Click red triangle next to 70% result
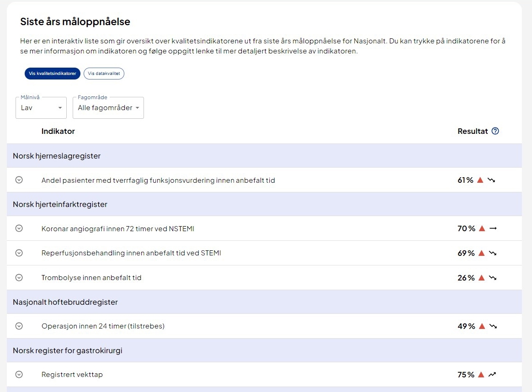532x392 pixels. (x=481, y=228)
